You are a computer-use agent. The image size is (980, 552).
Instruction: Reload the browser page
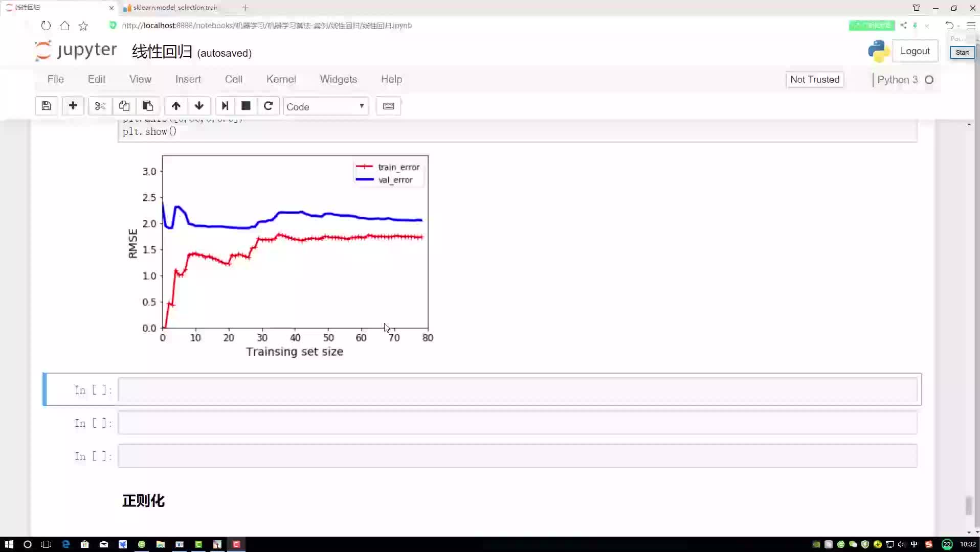coord(46,26)
